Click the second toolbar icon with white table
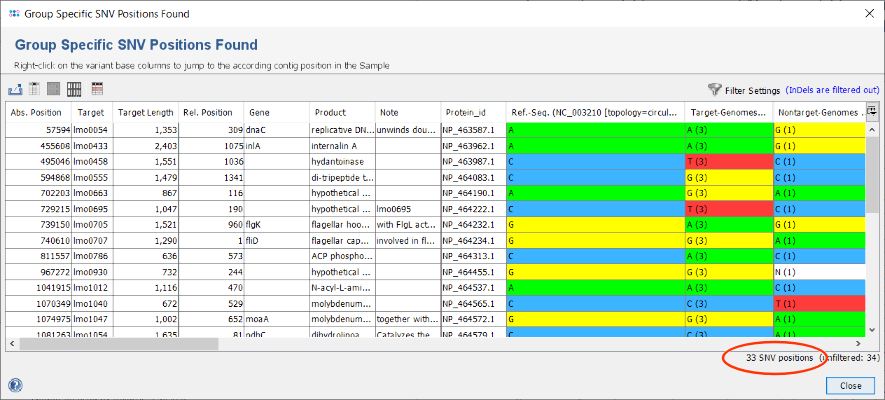Viewport: 885px width, 400px height. 35,89
